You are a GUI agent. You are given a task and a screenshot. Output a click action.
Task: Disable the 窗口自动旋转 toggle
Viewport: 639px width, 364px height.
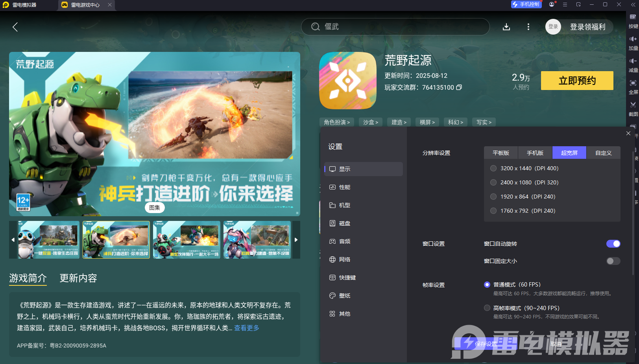(613, 244)
